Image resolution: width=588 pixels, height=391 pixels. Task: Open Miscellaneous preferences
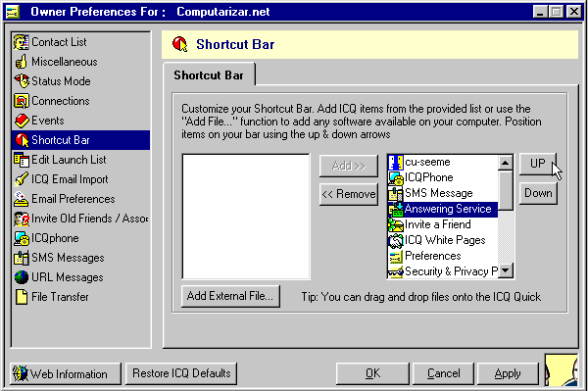(x=80, y=62)
